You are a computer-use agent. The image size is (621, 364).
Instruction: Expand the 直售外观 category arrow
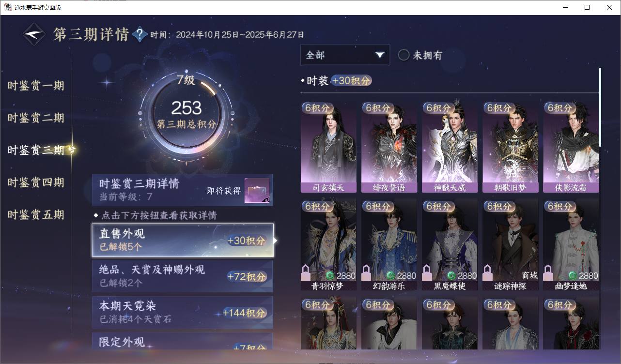pyautogui.click(x=276, y=240)
